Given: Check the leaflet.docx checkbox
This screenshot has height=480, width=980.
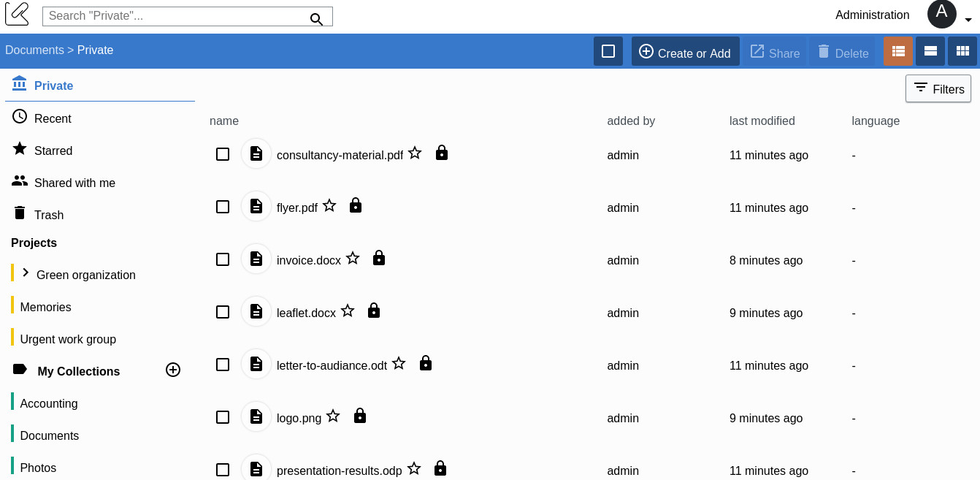Looking at the screenshot, I should 223,312.
